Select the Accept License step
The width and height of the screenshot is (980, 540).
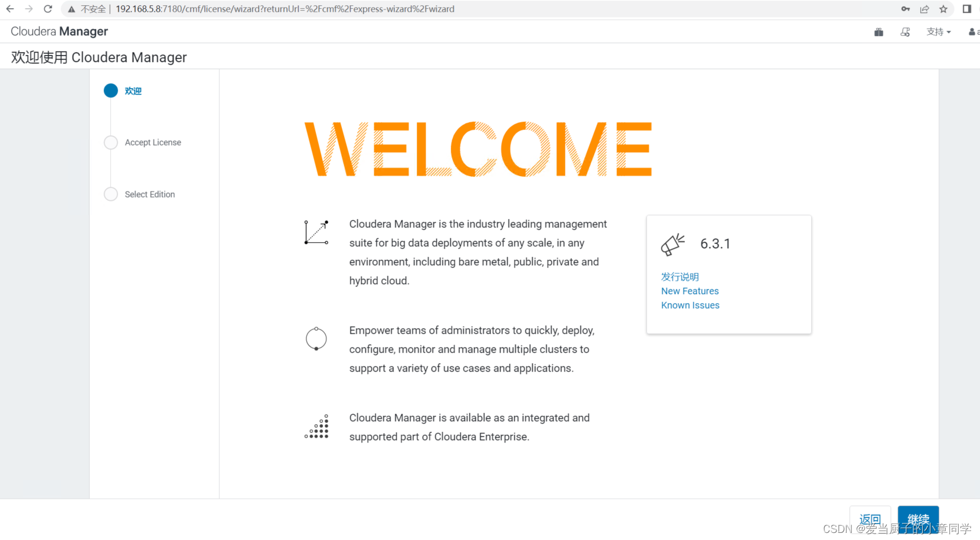tap(153, 142)
